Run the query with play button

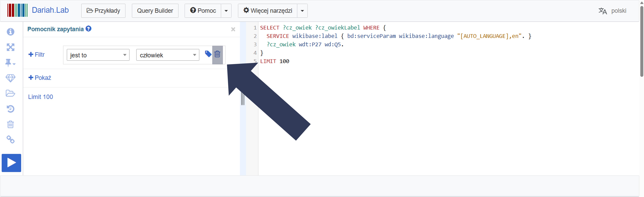[x=12, y=163]
